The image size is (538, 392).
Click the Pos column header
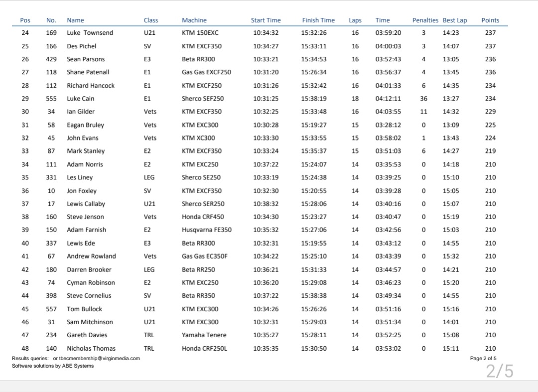pos(25,20)
